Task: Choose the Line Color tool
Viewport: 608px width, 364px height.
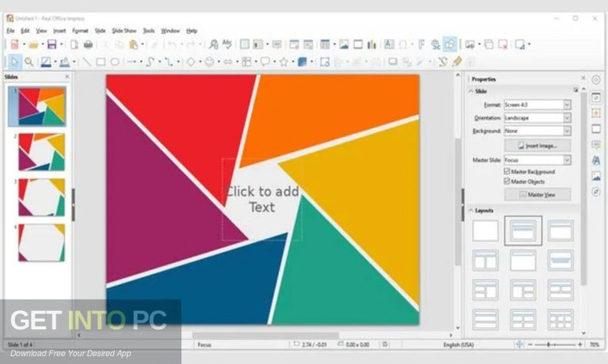Action: pyautogui.click(x=46, y=62)
